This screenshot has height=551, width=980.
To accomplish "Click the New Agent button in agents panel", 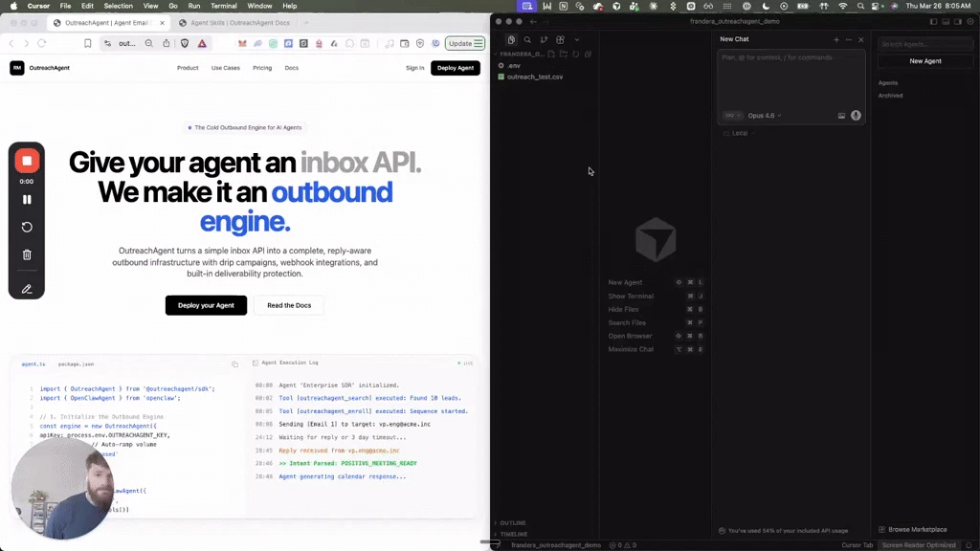I will (x=925, y=61).
